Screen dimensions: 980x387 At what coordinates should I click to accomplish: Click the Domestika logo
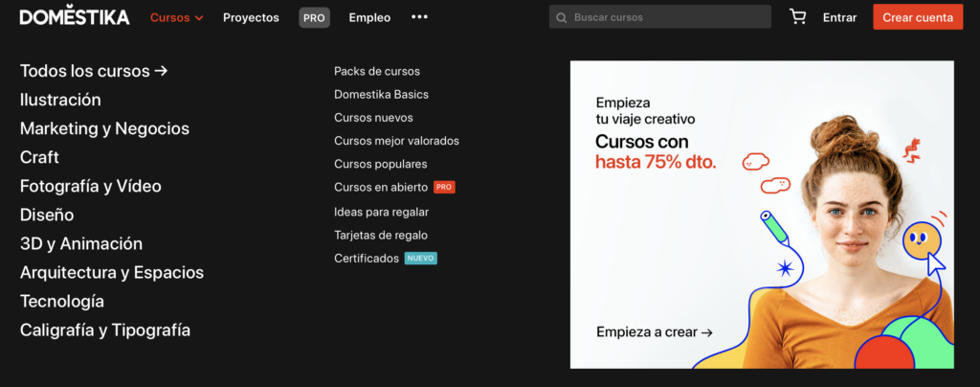point(74,17)
